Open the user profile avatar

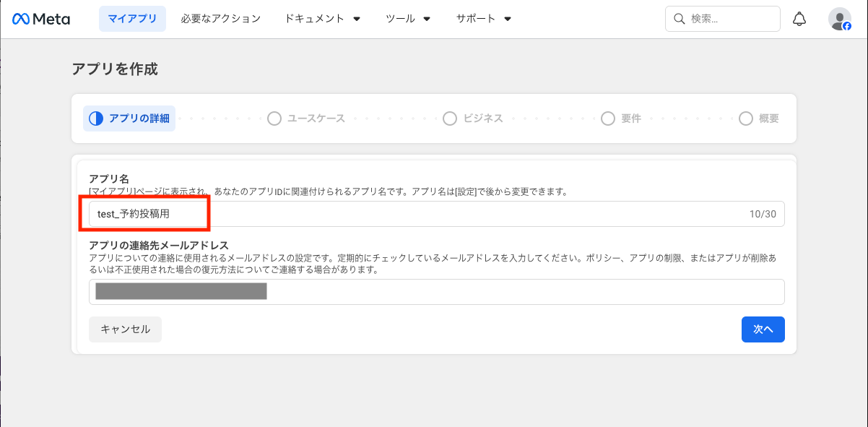839,19
